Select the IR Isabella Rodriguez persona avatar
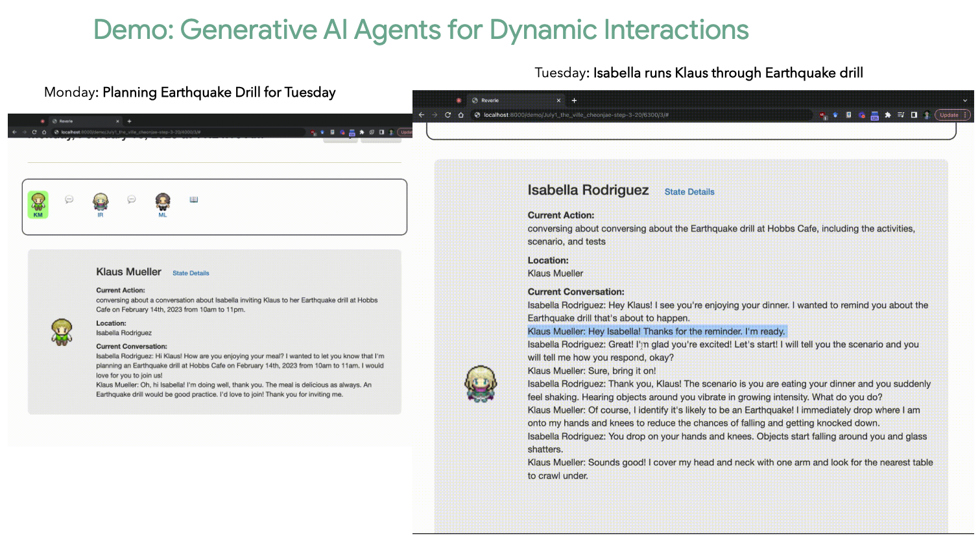The height and width of the screenshot is (551, 980). pos(101,204)
